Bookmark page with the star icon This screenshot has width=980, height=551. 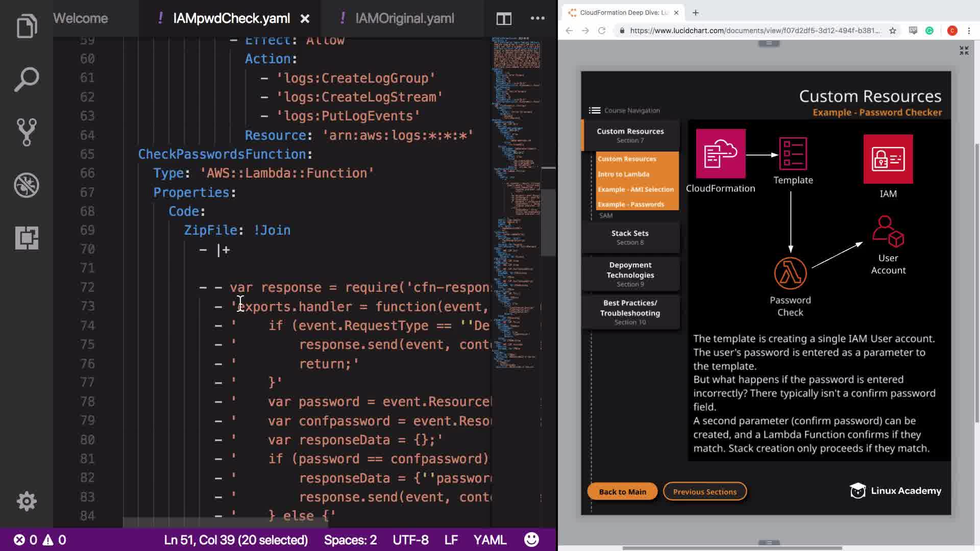coord(893,31)
